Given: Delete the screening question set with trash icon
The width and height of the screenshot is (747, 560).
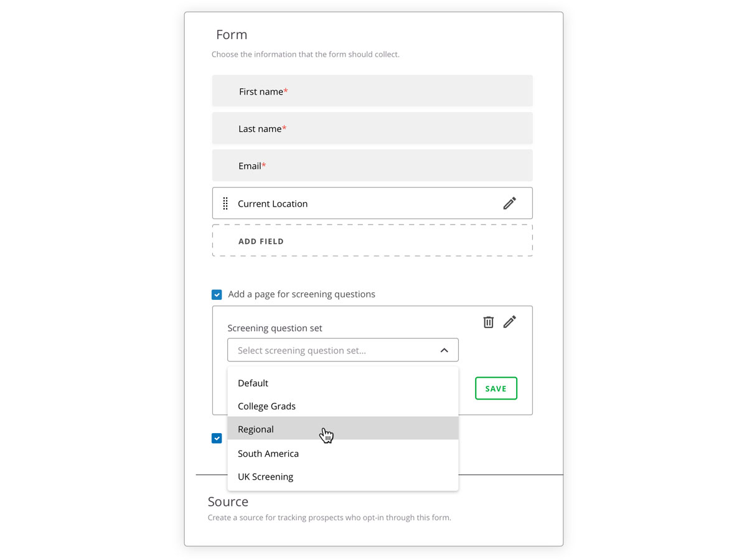Looking at the screenshot, I should [489, 322].
